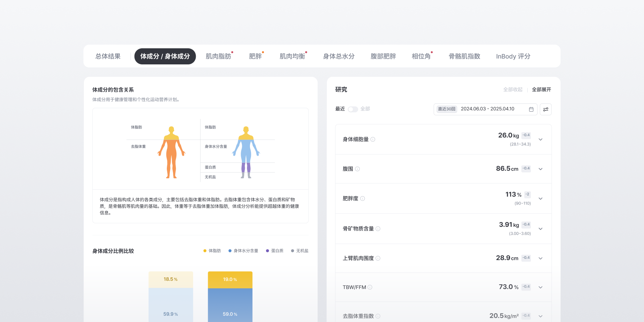This screenshot has height=322, width=644.
Task: Toggle 身体水分含量 legend item
Action: tap(243, 251)
